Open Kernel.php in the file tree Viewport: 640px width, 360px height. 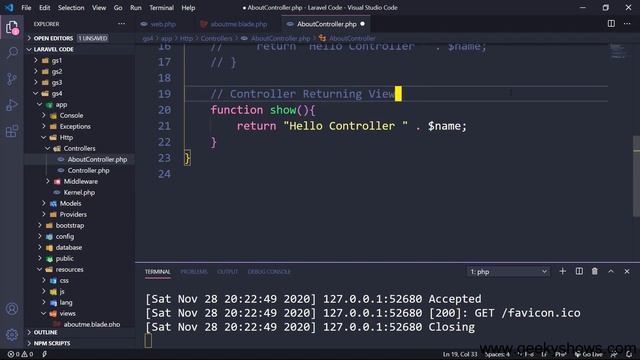80,193
